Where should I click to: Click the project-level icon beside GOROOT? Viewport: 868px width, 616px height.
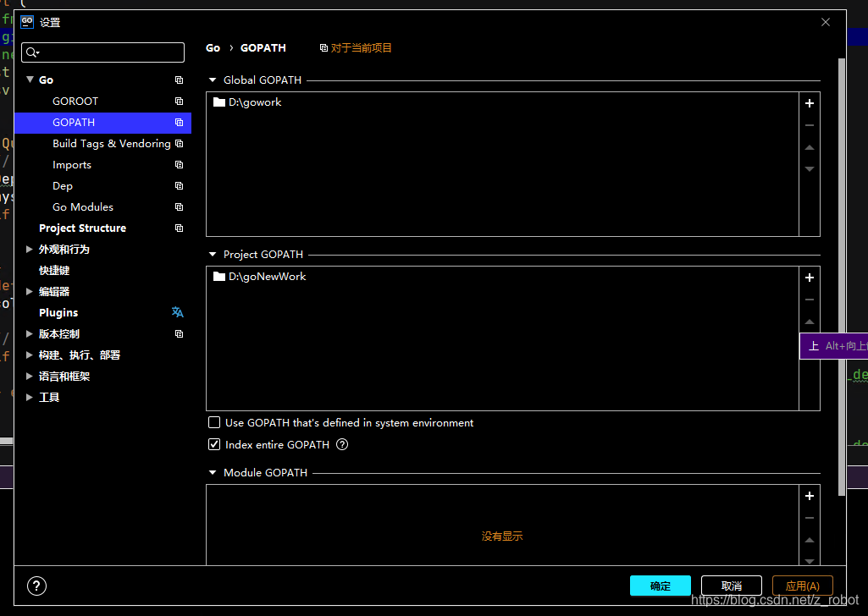coord(179,102)
